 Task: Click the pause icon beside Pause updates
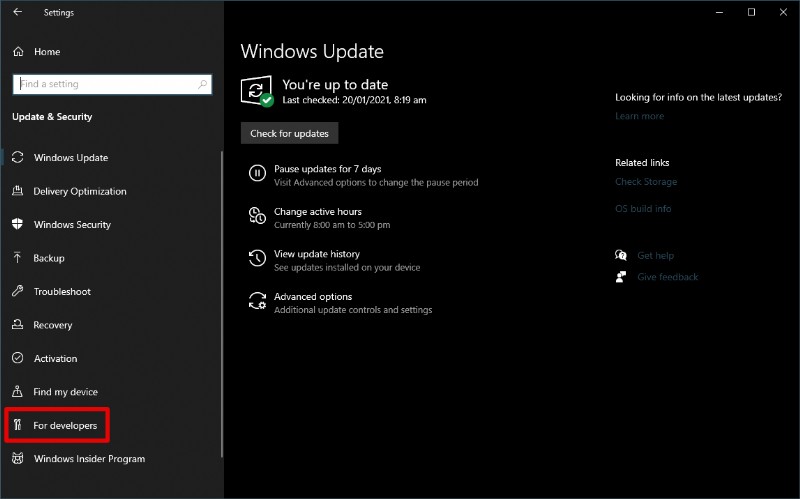(x=257, y=174)
